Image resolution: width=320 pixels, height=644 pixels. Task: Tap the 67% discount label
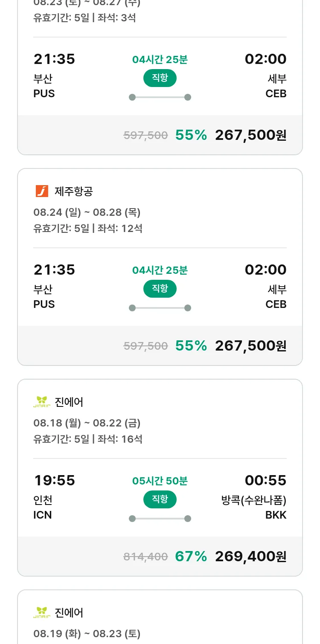191,556
